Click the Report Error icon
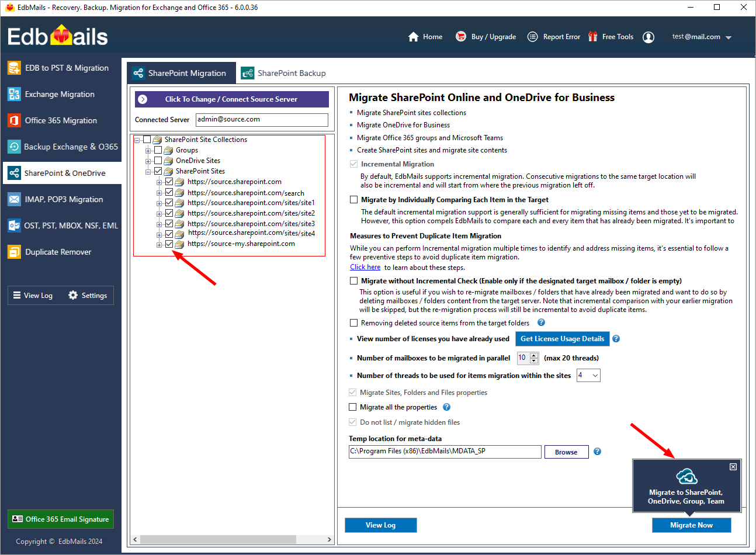 (x=532, y=37)
